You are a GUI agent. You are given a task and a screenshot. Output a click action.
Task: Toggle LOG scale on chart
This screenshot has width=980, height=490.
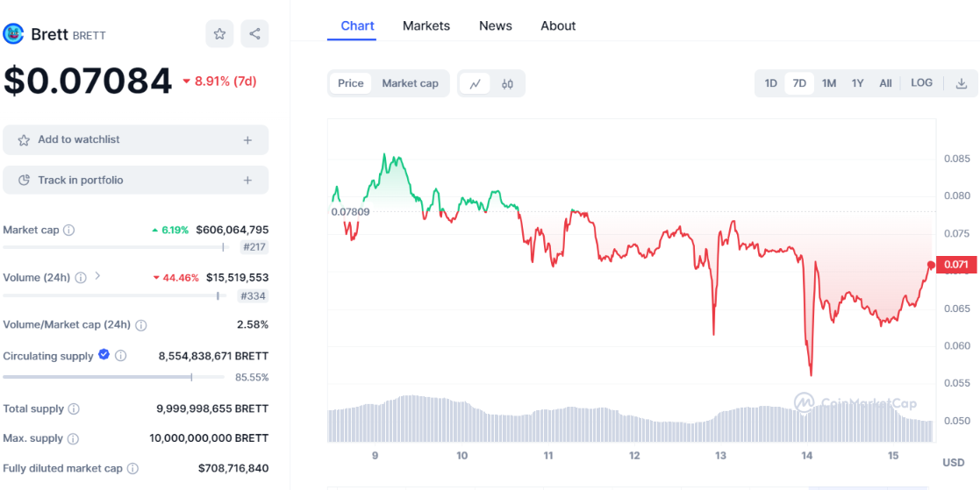coord(922,83)
